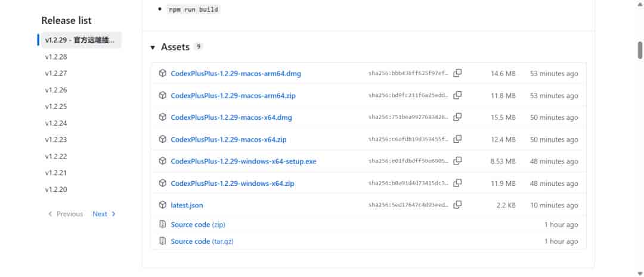Copy SHA256 of latest.json asset
Viewport: 644px width, 277px height.
(x=457, y=204)
